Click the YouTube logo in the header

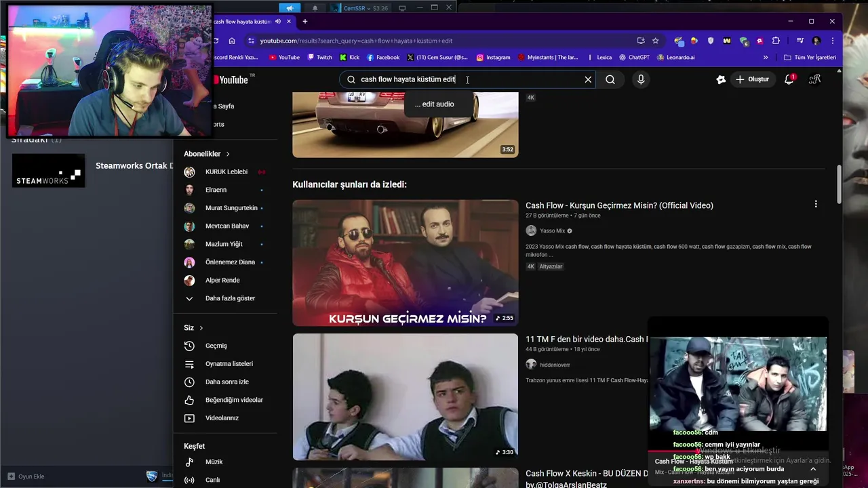click(233, 80)
